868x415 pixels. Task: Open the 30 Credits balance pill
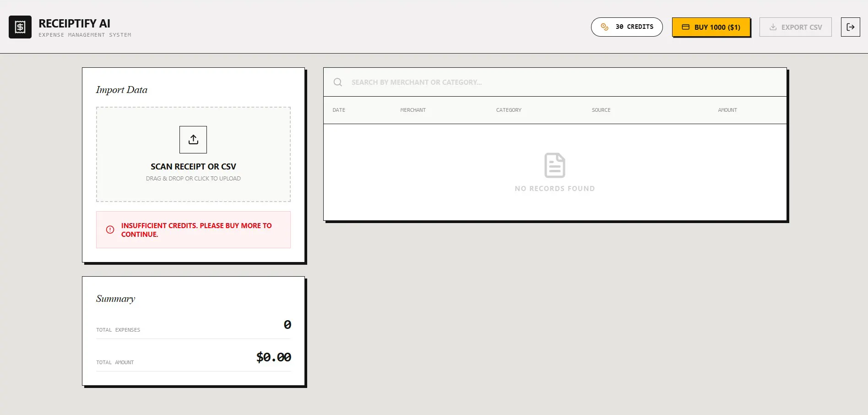(627, 27)
